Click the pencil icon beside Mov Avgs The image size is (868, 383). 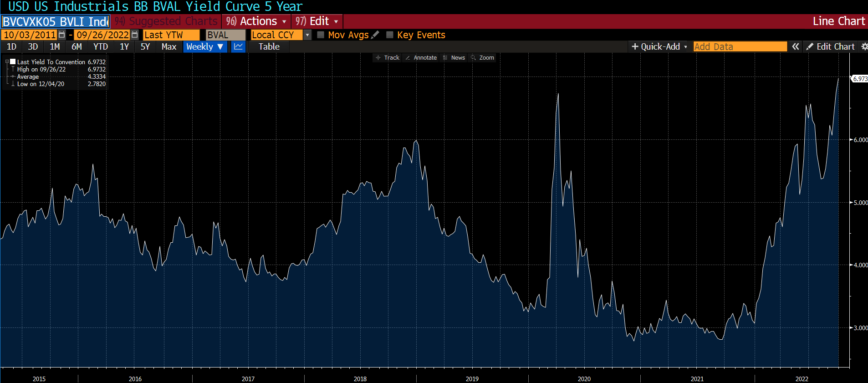[x=375, y=35]
